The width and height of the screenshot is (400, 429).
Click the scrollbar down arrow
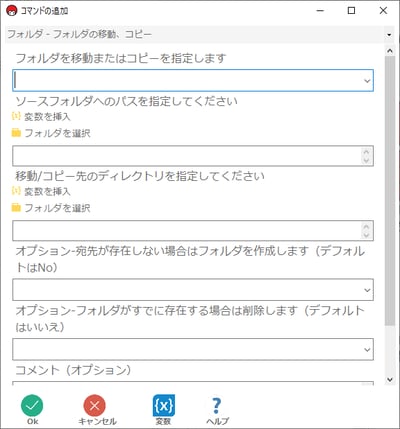click(x=390, y=379)
